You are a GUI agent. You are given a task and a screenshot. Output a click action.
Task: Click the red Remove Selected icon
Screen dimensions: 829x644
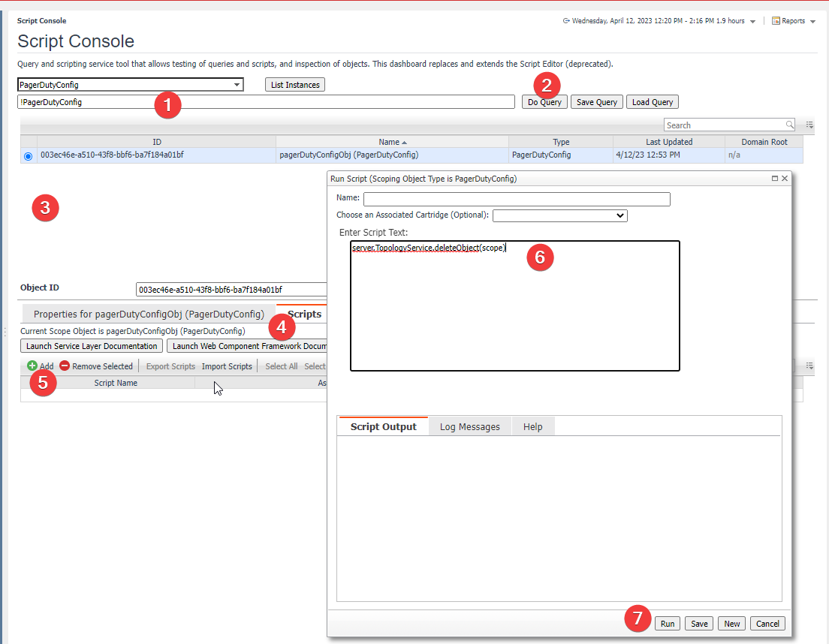pos(65,366)
